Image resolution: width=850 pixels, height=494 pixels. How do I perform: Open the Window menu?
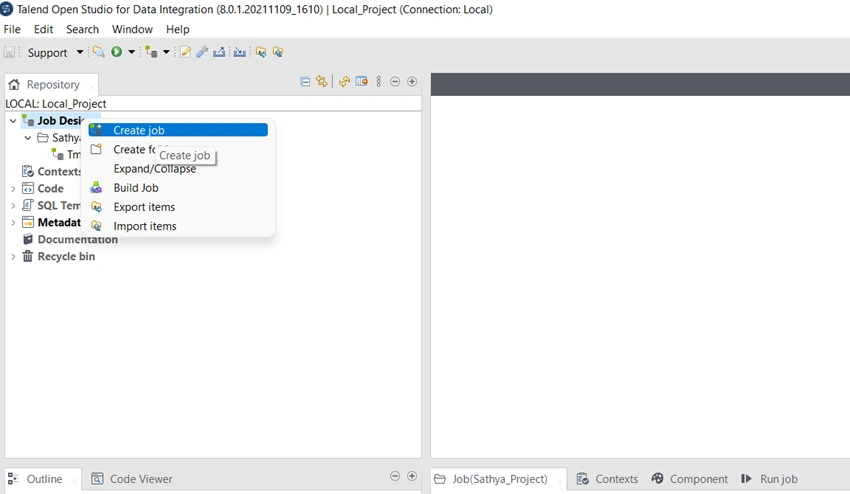coord(132,29)
